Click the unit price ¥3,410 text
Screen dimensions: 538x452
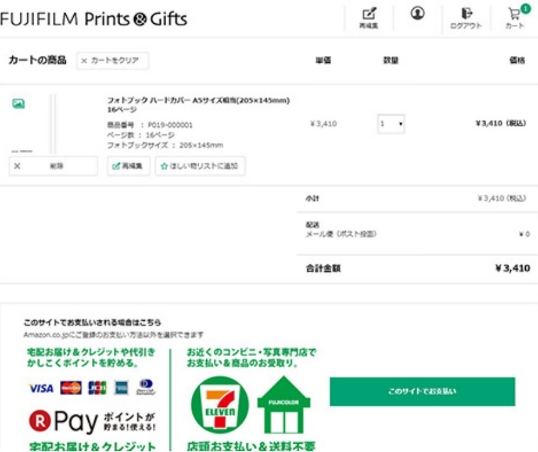[x=324, y=124]
